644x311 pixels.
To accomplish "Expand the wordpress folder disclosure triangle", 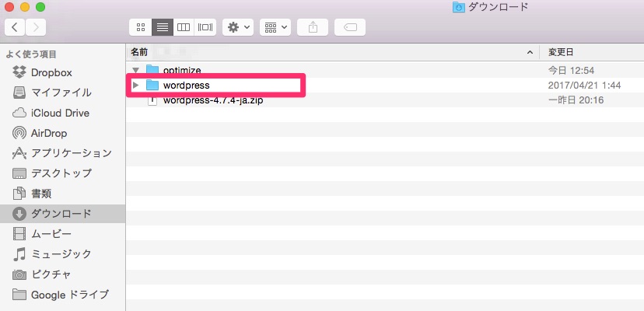I will 136,85.
